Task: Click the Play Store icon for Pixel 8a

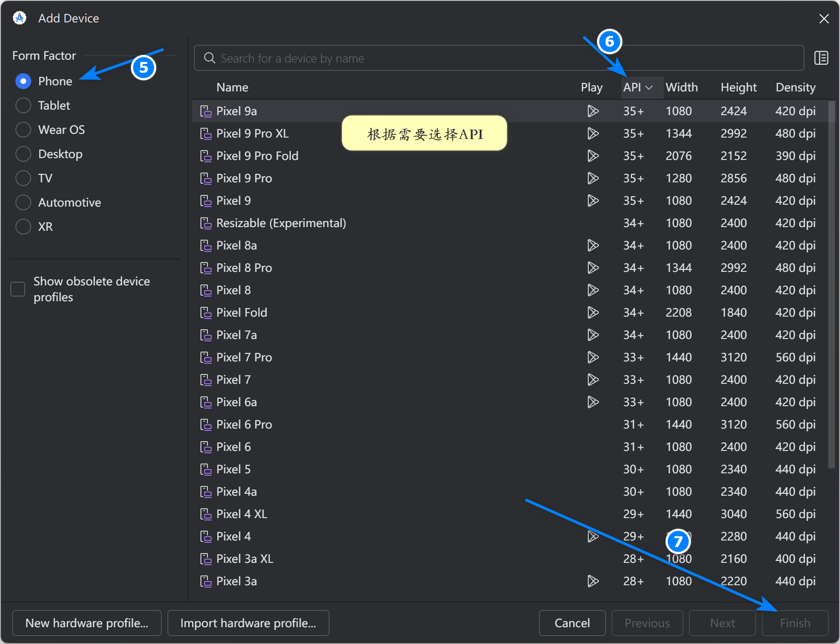Action: click(593, 245)
